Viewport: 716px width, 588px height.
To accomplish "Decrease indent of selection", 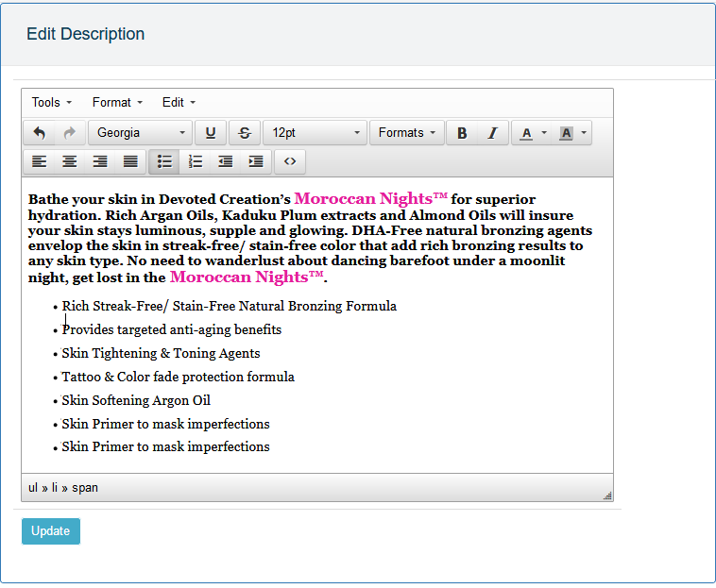I will coord(226,161).
